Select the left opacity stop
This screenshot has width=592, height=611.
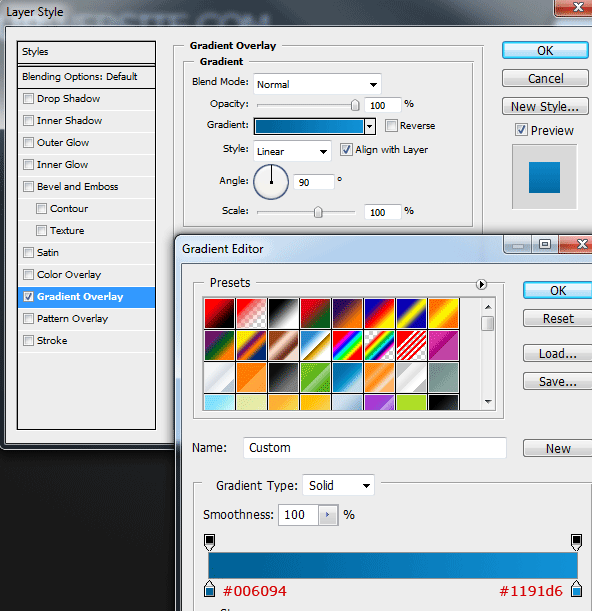(x=210, y=542)
